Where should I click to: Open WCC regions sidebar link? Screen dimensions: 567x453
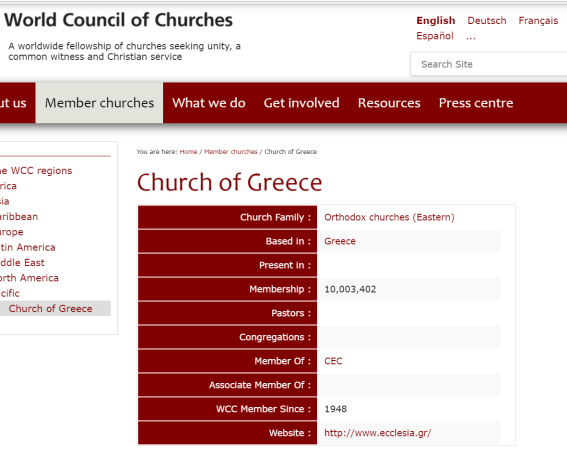pos(35,170)
